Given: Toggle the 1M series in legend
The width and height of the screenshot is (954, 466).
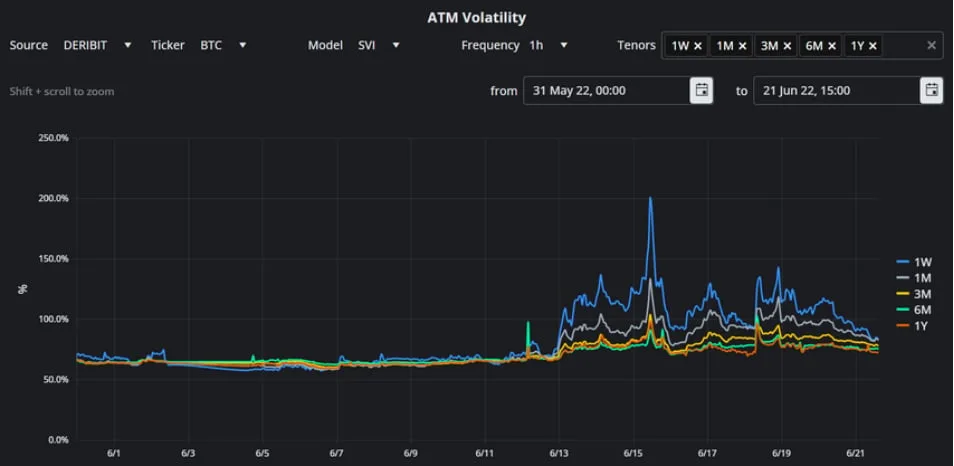Looking at the screenshot, I should click(x=914, y=278).
